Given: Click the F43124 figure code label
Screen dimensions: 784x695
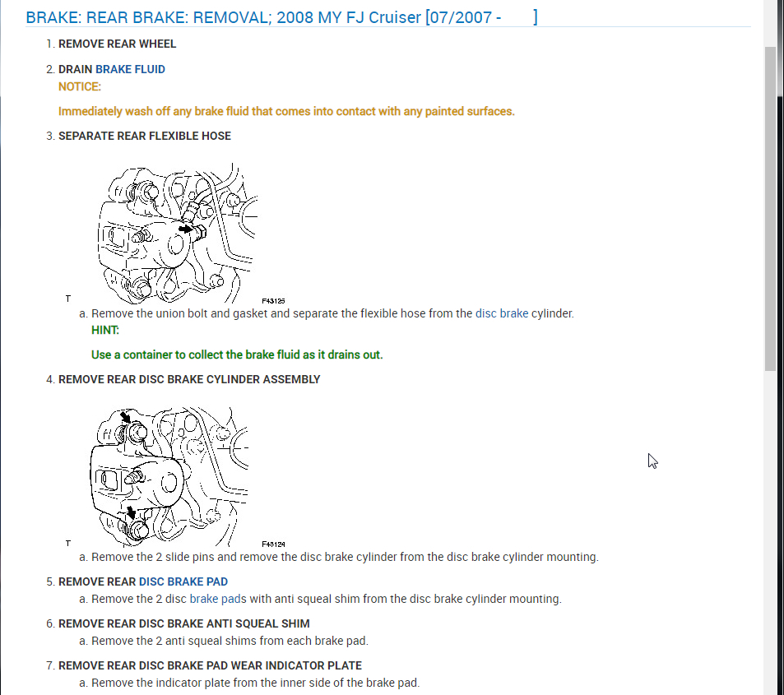Looking at the screenshot, I should [273, 544].
